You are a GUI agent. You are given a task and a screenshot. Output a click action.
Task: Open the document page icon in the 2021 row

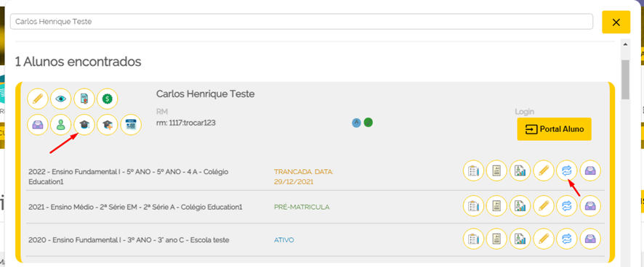click(496, 206)
